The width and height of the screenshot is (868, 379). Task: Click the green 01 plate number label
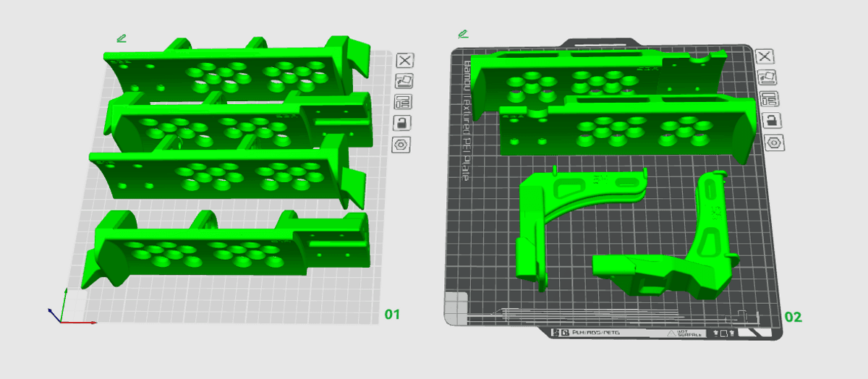coord(392,315)
